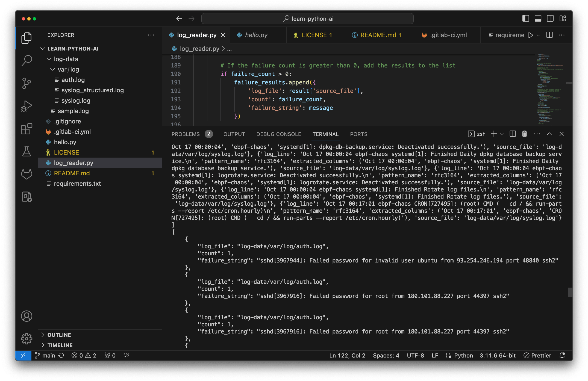Click the Prettier status bar item
Viewport: 588px width, 381px height.
coord(537,355)
